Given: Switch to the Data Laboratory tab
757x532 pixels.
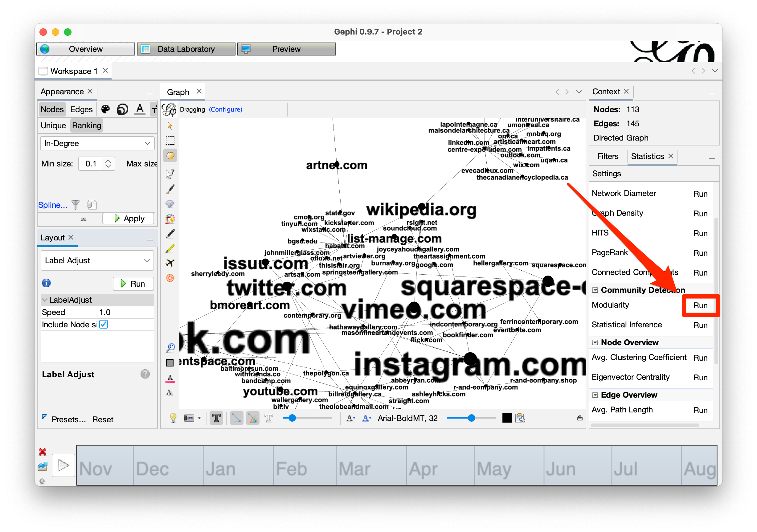Looking at the screenshot, I should coord(186,49).
